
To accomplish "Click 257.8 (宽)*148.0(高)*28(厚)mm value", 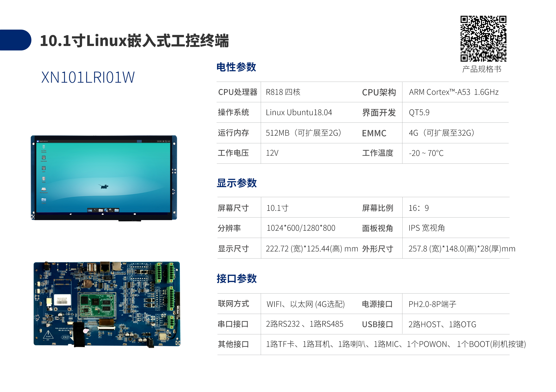I will coord(462,249).
